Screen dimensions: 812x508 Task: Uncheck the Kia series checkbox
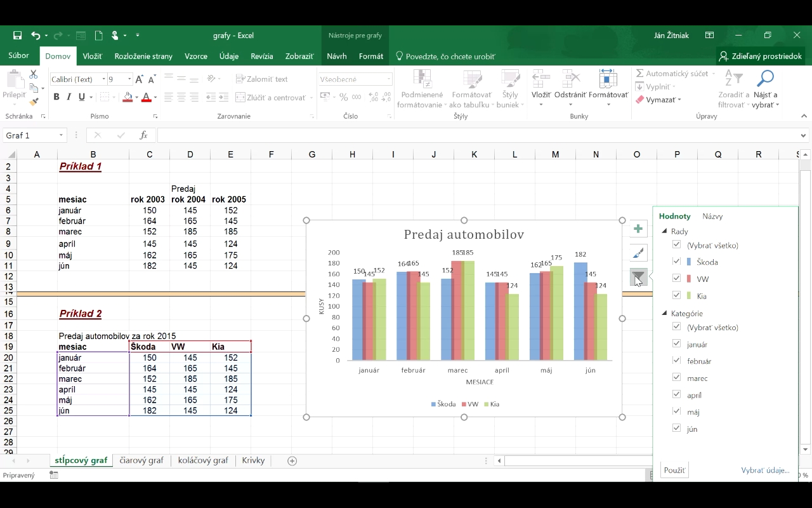pos(676,295)
